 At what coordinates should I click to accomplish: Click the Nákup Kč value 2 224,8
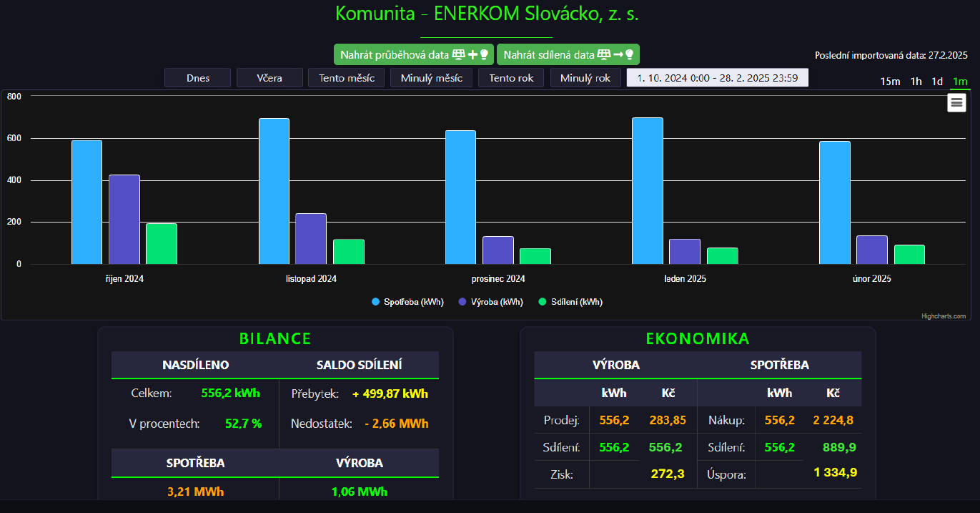[833, 420]
